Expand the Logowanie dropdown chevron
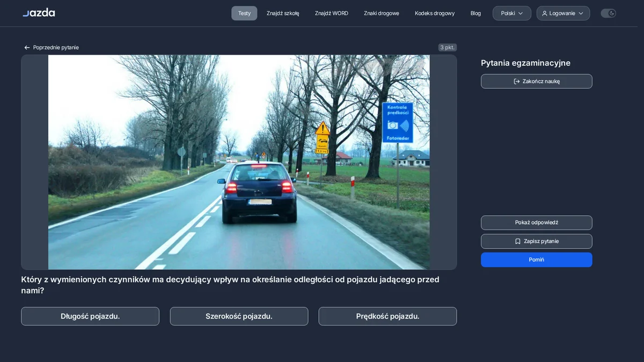The image size is (644, 362). [581, 13]
